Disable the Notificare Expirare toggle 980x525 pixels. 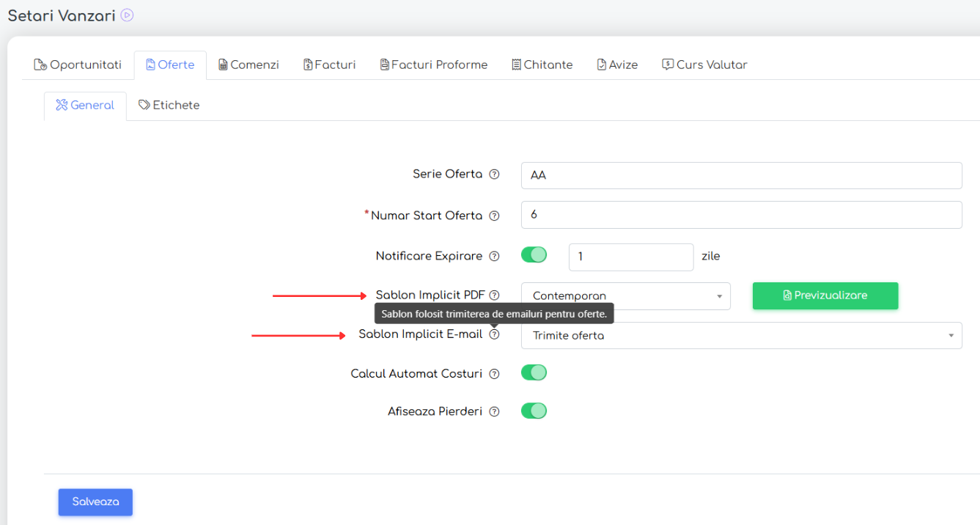point(534,255)
